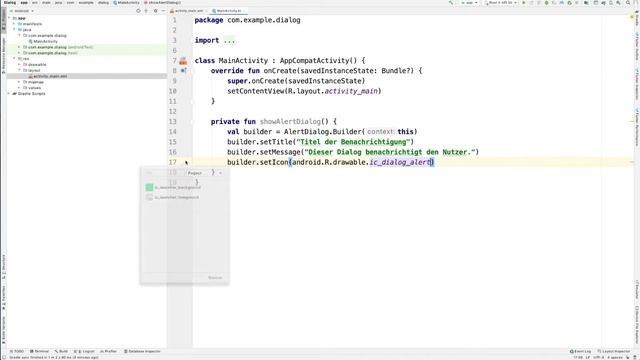Collapse the layout folder

pyautogui.click(x=19, y=70)
